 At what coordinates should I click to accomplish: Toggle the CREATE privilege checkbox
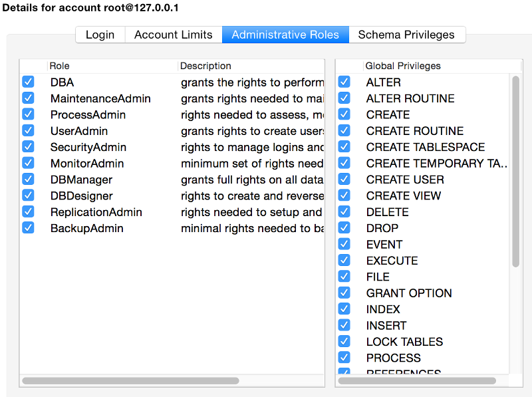pos(344,114)
